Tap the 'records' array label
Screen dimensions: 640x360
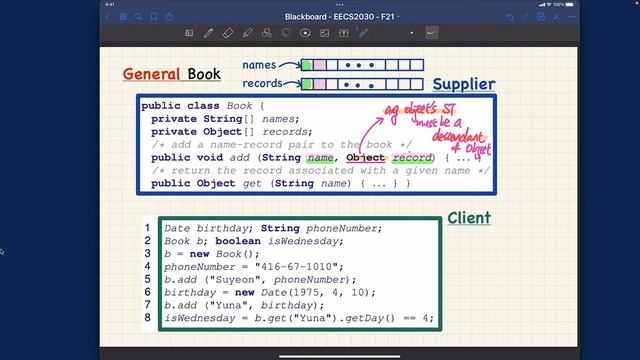tap(262, 83)
